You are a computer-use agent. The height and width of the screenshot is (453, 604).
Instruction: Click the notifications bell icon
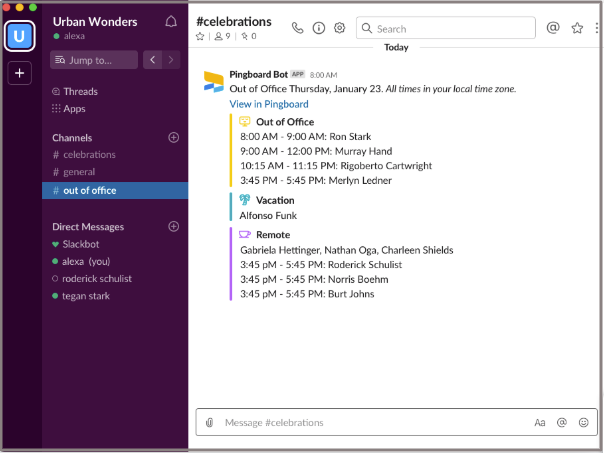(x=170, y=21)
